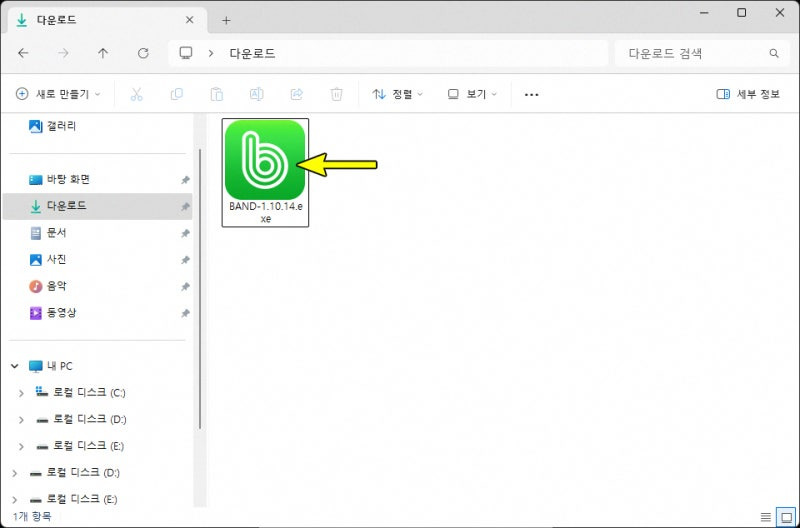Click the magnifier search icon

[x=774, y=53]
